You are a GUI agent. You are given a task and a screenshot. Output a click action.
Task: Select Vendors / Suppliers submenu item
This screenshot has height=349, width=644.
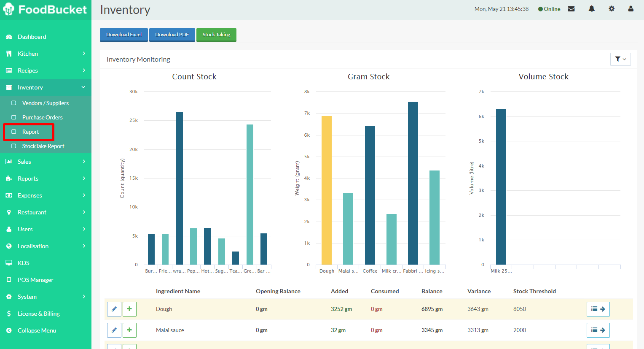45,103
